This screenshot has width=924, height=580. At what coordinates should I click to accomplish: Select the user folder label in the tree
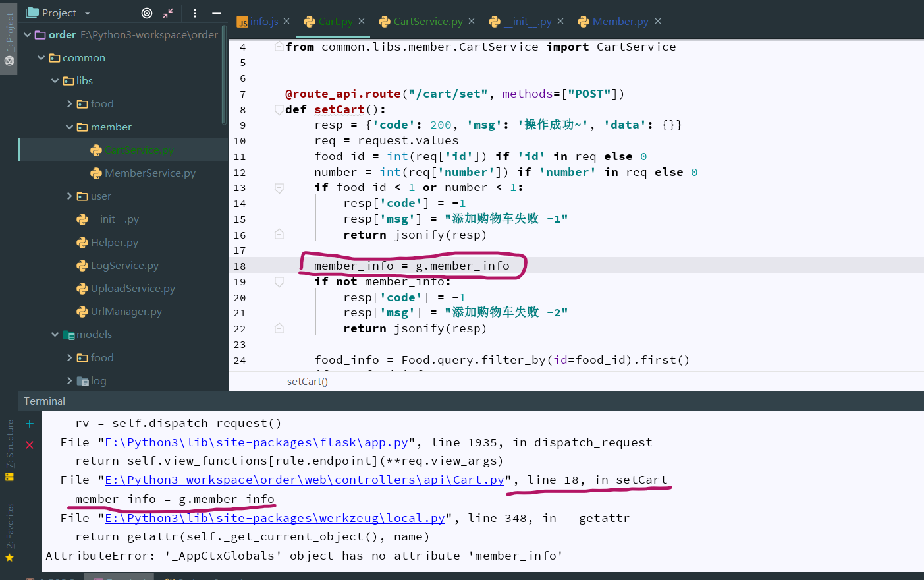(101, 196)
